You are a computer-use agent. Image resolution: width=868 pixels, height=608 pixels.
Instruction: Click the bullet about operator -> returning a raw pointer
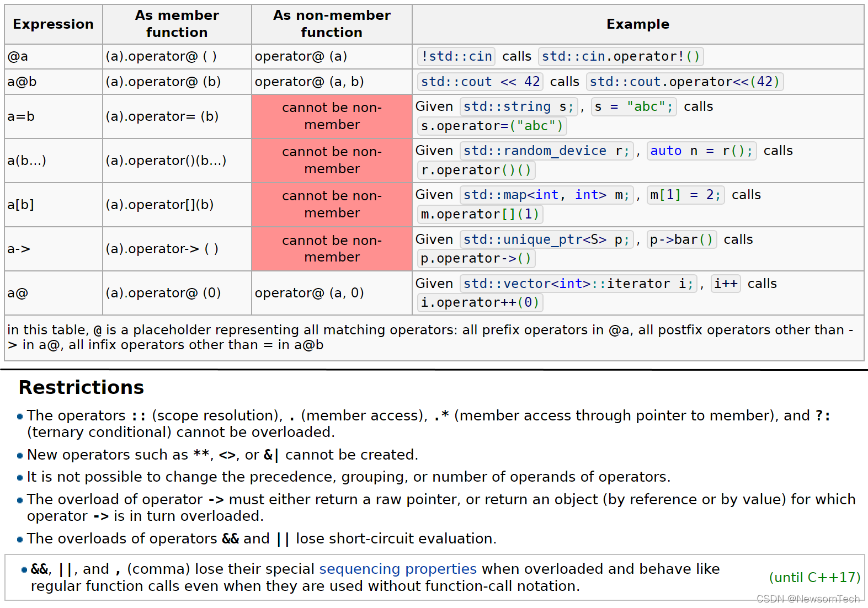click(436, 508)
